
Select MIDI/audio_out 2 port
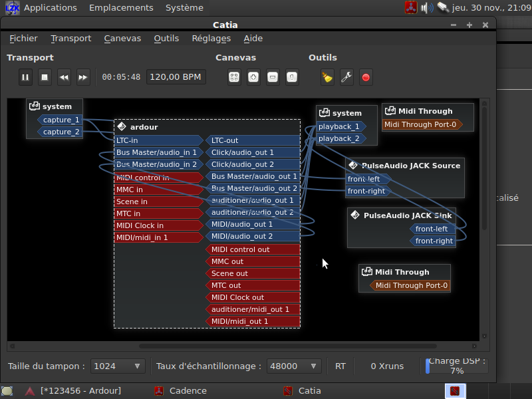point(253,236)
